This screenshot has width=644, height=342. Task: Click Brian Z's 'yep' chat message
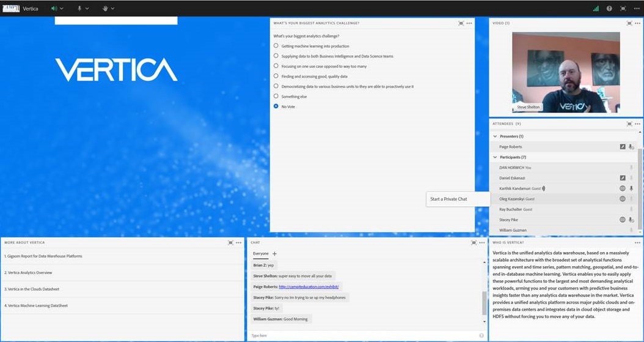[264, 265]
